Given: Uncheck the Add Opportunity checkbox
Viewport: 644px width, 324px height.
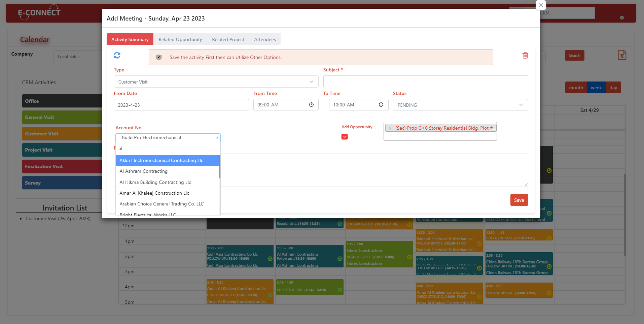Looking at the screenshot, I should tap(345, 136).
